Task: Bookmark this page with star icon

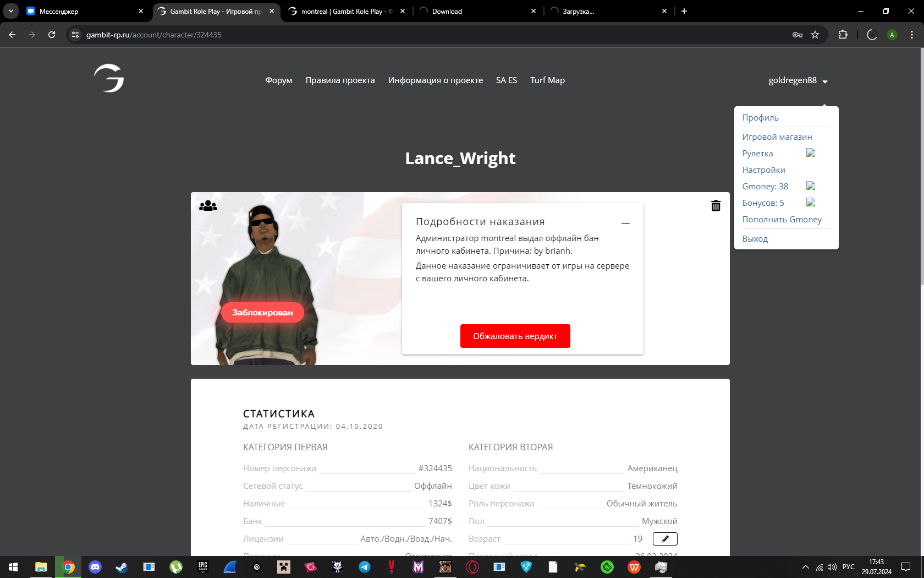Action: [815, 35]
